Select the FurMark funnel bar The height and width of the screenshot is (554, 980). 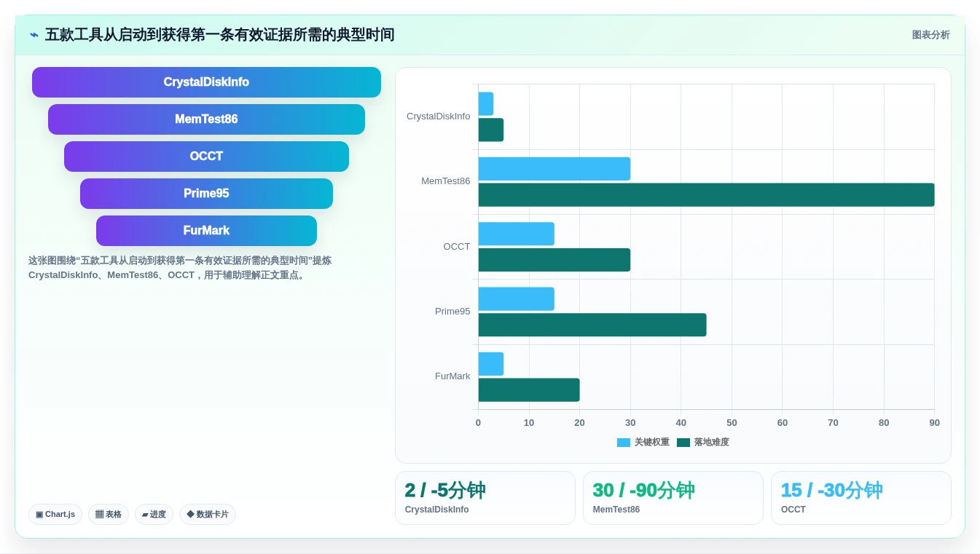(206, 231)
